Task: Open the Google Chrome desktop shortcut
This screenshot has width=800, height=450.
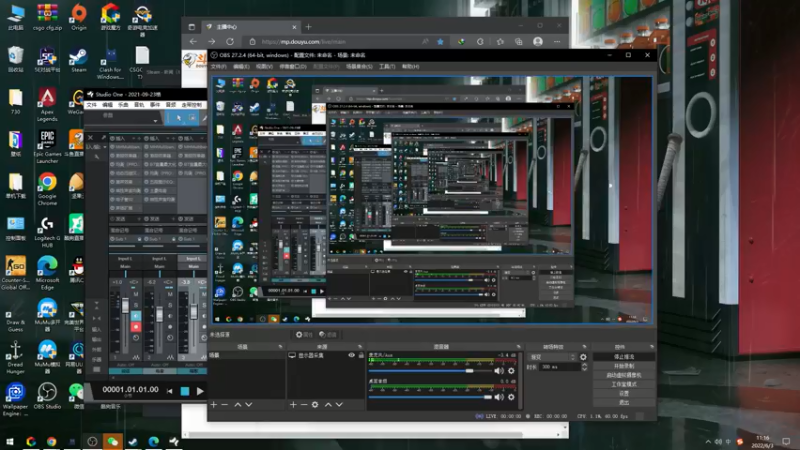Action: click(x=47, y=189)
